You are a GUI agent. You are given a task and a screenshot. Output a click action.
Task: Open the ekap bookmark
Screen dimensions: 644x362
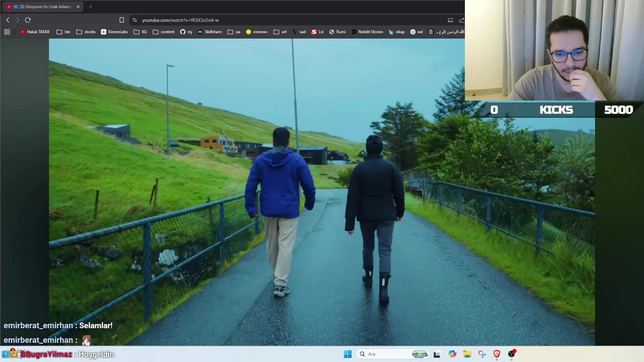pos(396,32)
